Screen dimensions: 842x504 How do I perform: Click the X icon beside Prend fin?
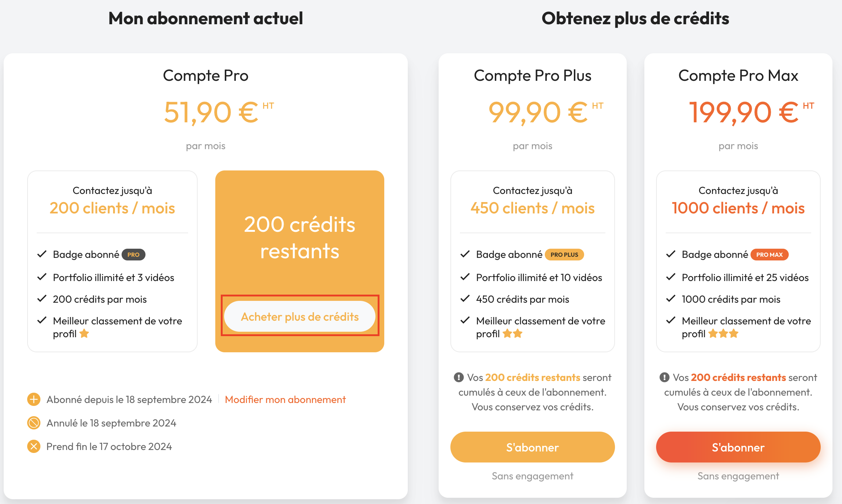(34, 446)
